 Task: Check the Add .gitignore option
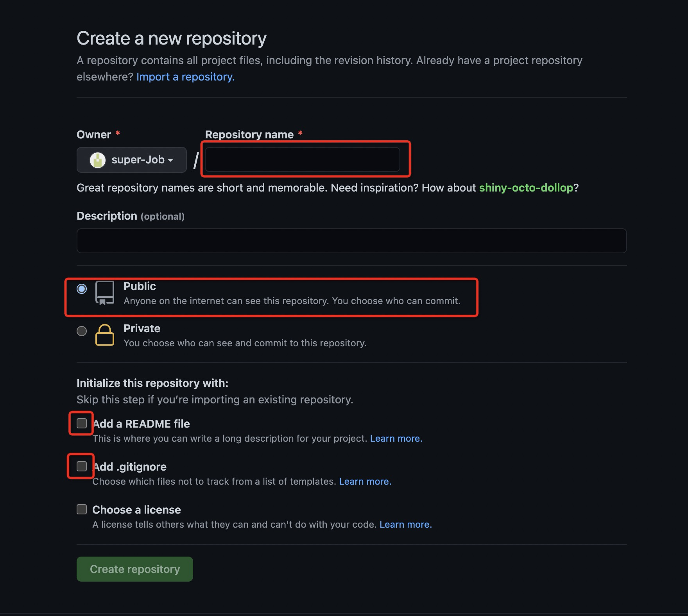[82, 466]
